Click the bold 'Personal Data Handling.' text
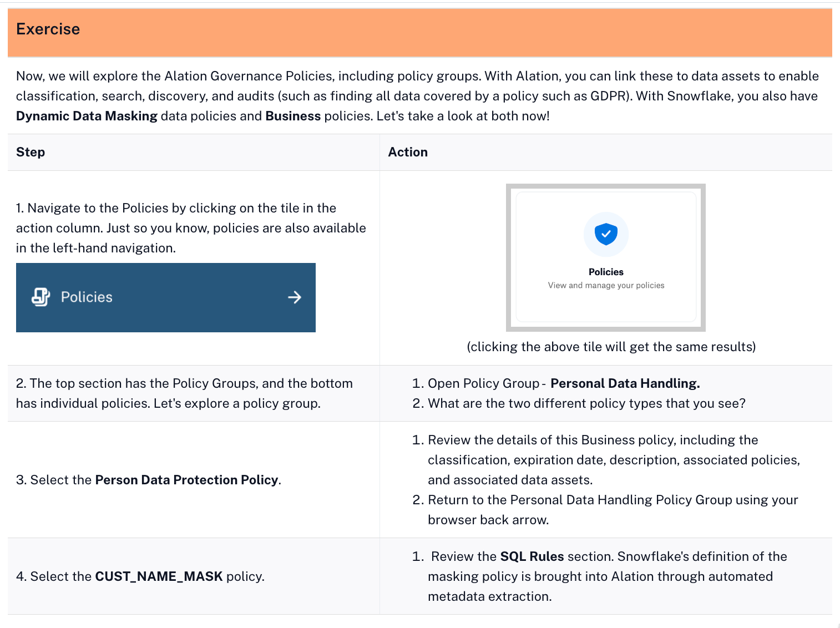 click(625, 383)
